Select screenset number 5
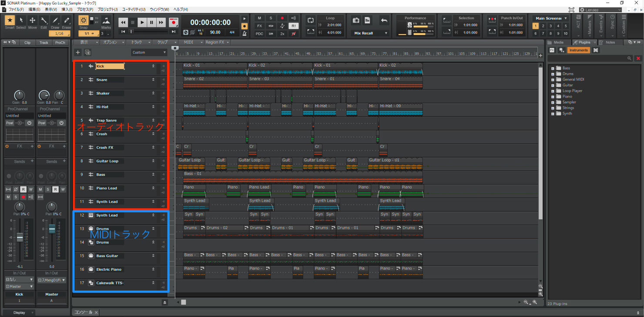The image size is (644, 317). coord(566,26)
